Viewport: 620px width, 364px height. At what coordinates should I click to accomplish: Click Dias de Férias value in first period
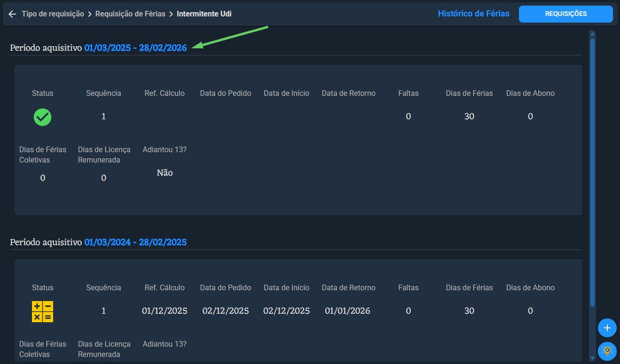point(469,116)
